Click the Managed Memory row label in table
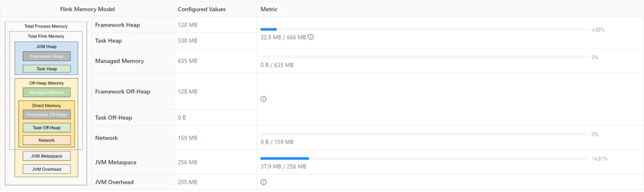644x192 pixels. (x=119, y=61)
